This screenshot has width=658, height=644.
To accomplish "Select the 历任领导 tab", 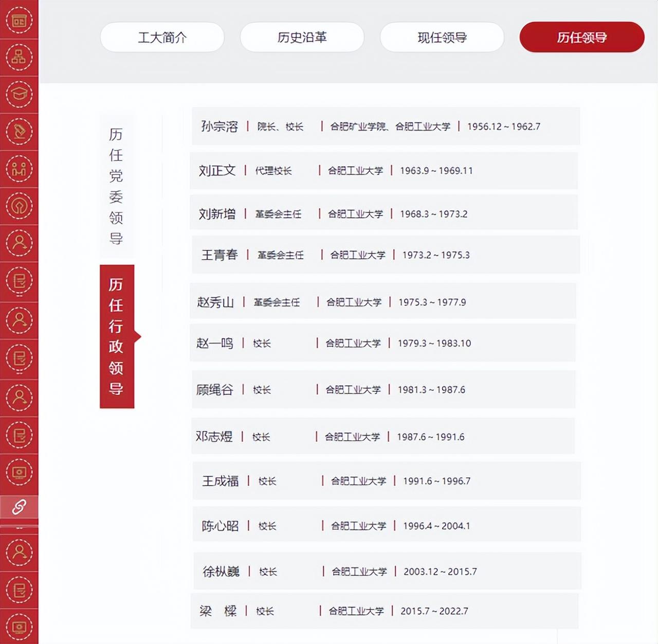I will [x=582, y=37].
